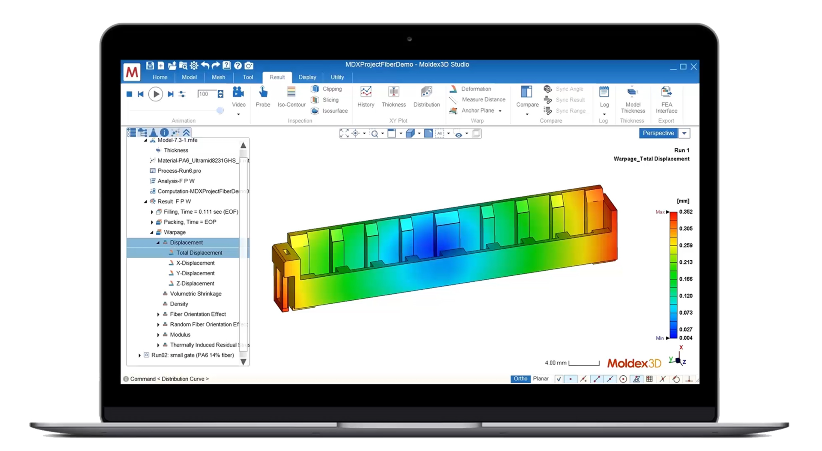Viewport: 822px width, 451px height.
Task: Click Measure Distance tool
Action: [x=478, y=100]
